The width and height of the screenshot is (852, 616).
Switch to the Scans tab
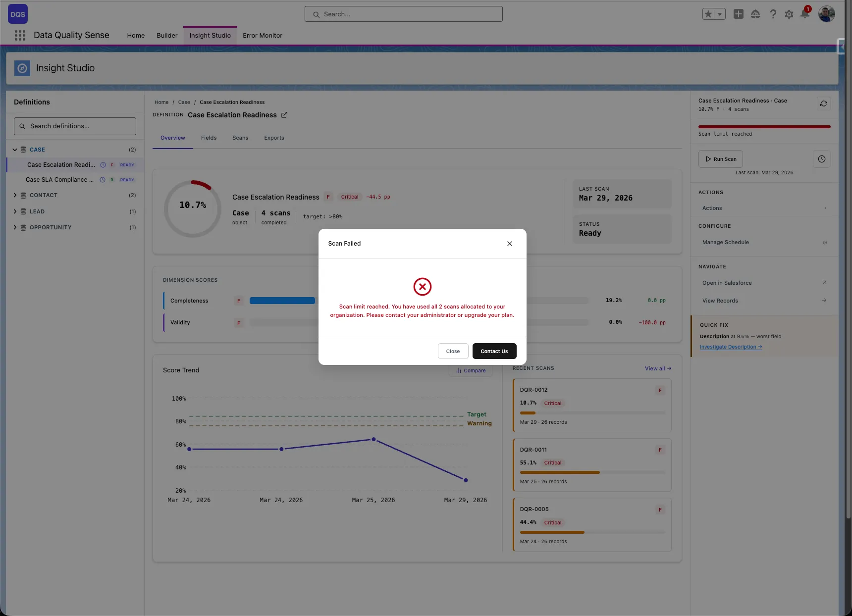click(x=240, y=138)
